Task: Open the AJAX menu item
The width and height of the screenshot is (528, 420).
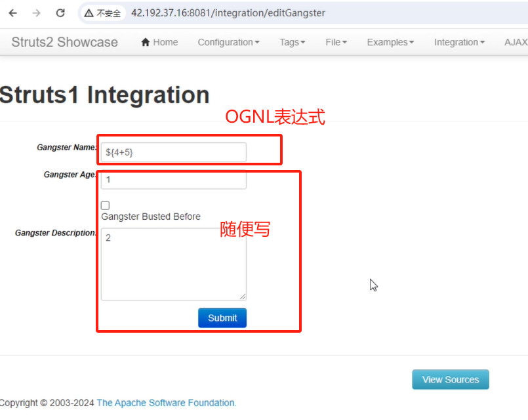Action: coord(516,42)
